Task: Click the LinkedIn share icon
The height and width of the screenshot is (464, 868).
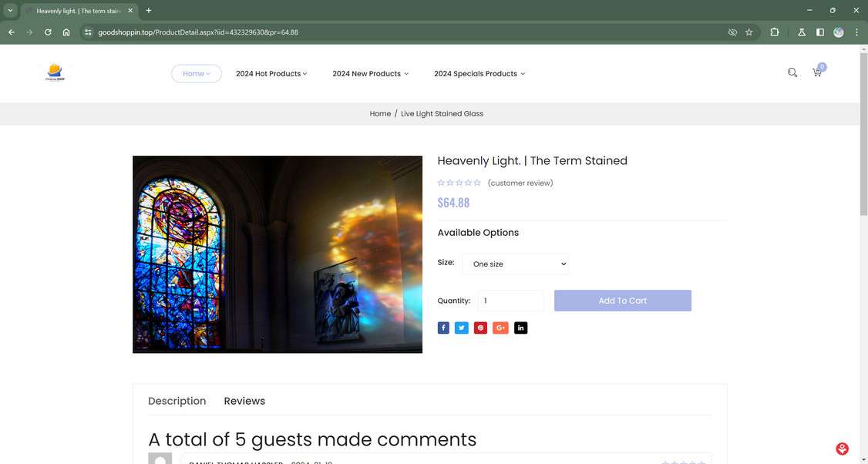Action: pos(520,328)
